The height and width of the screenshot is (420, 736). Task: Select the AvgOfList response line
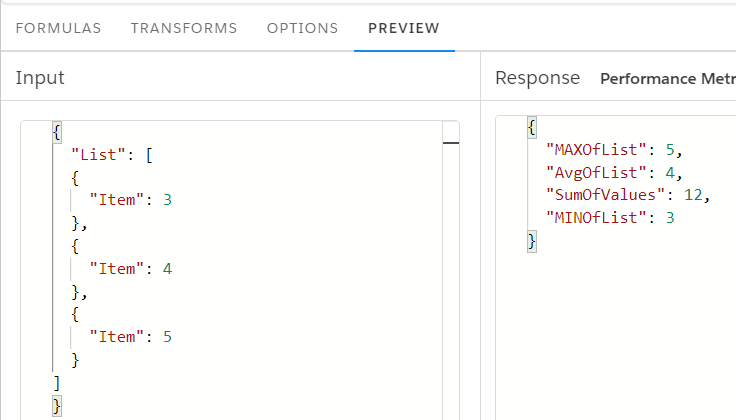[614, 173]
